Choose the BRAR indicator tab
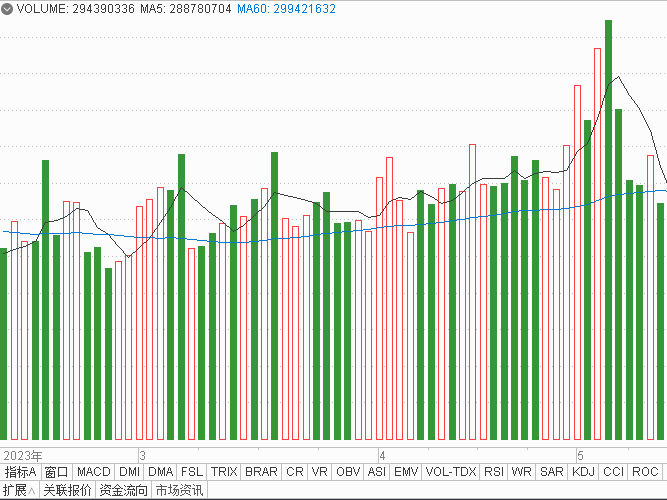Image resolution: width=667 pixels, height=500 pixels. pos(261,472)
